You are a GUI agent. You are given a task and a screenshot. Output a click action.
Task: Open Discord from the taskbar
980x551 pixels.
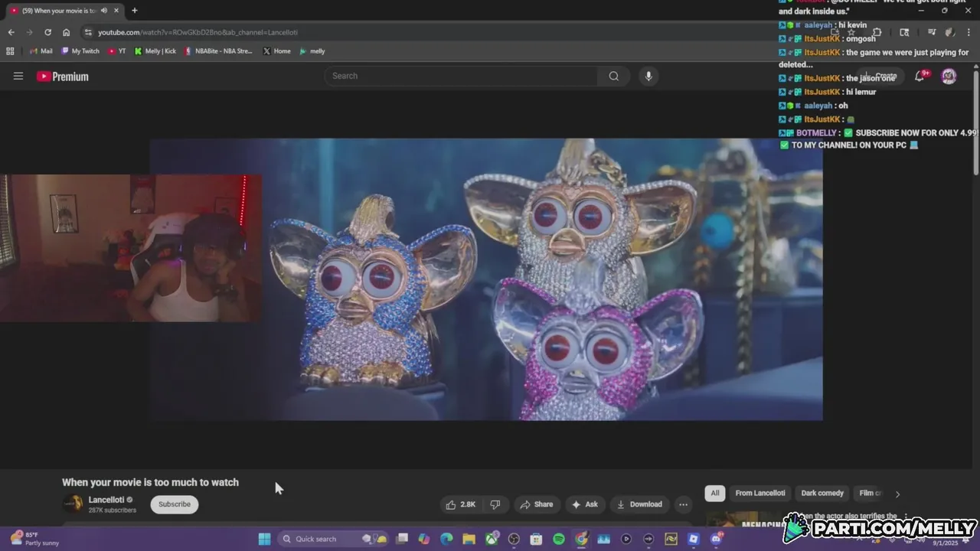click(x=716, y=539)
